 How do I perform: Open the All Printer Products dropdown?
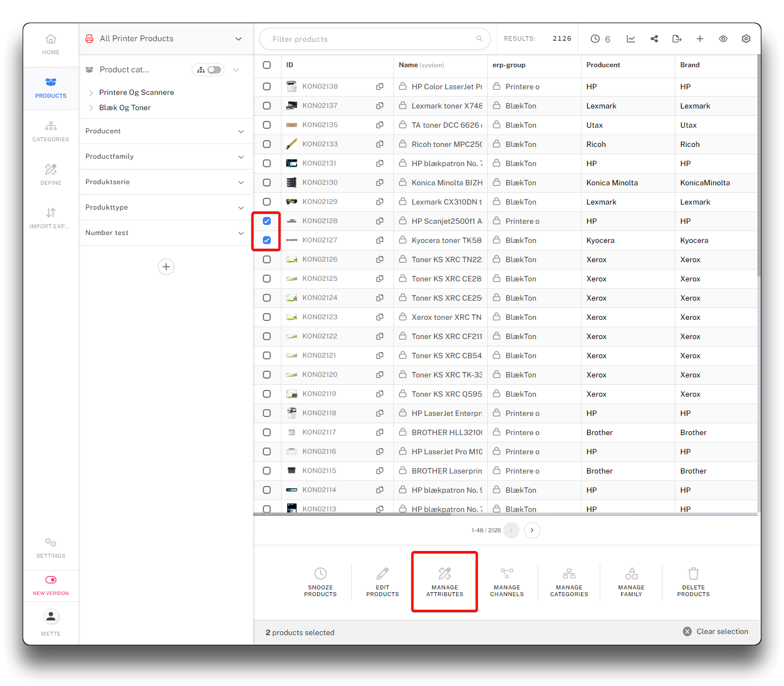click(x=238, y=39)
